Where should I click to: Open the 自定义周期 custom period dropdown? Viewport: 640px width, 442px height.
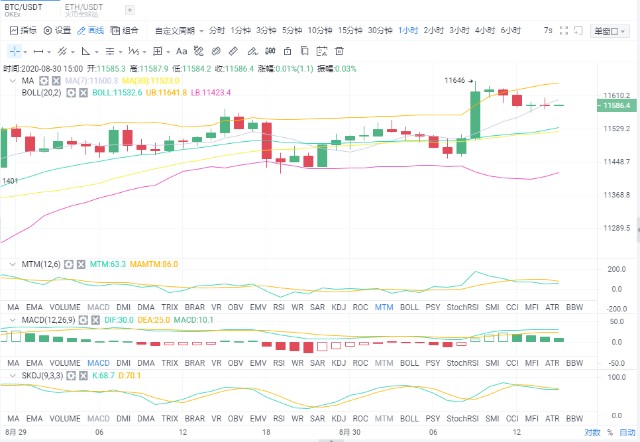click(x=179, y=31)
